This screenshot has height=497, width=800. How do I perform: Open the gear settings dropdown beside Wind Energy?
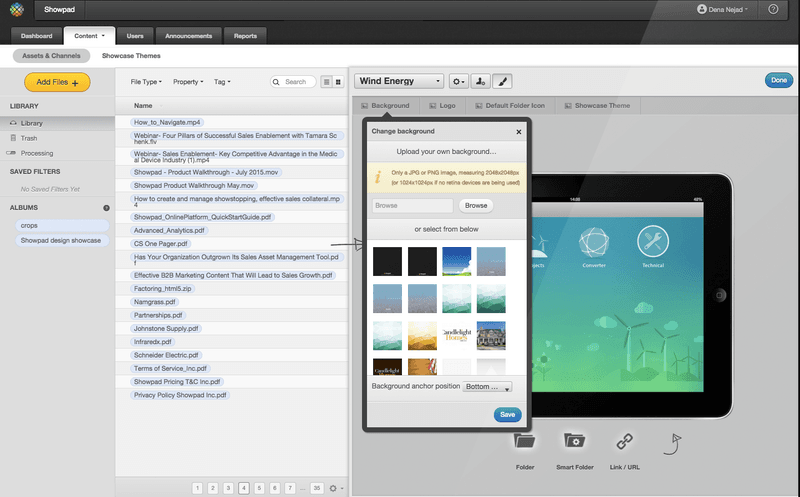(x=458, y=81)
